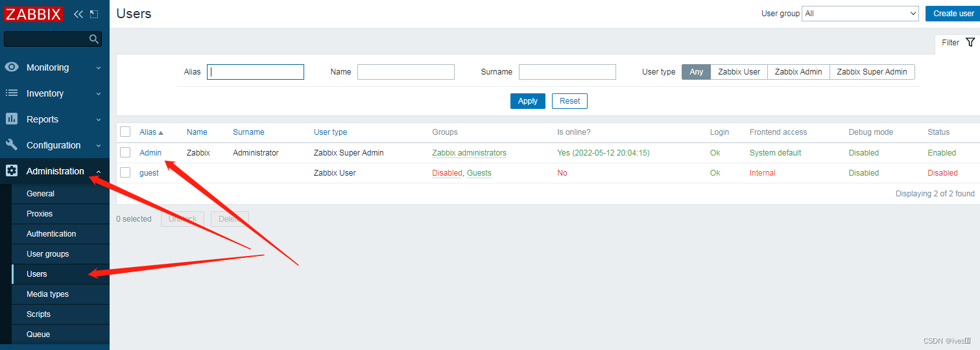Tick the guest row checkbox
The width and height of the screenshot is (980, 350).
click(x=125, y=172)
